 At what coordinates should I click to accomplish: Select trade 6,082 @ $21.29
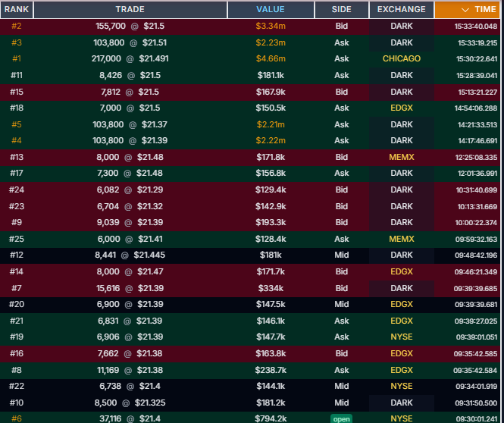click(x=130, y=190)
